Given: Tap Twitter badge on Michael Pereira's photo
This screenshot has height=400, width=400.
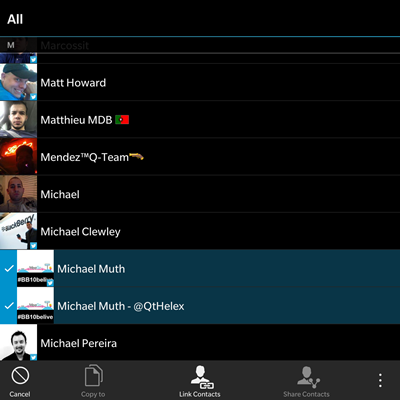Looking at the screenshot, I should coord(33,357).
